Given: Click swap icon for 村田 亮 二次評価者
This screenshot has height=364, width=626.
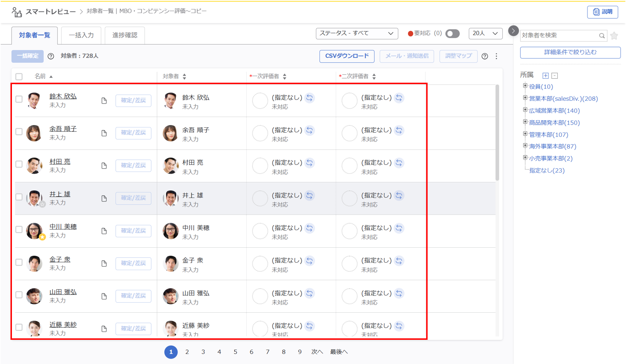Looking at the screenshot, I should [399, 163].
